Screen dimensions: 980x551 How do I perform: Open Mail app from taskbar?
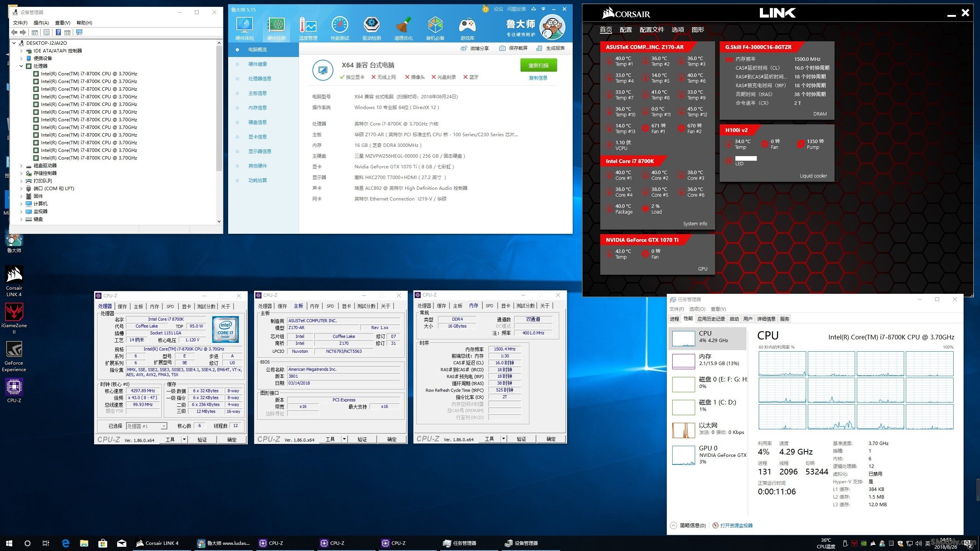click(x=122, y=543)
